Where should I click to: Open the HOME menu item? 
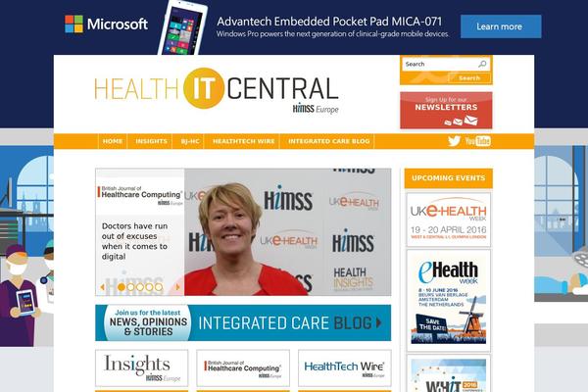point(113,141)
